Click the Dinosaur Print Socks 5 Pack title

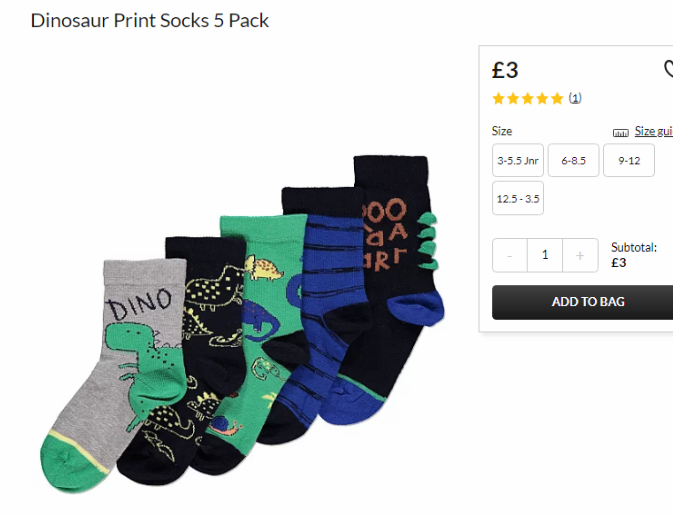150,21
